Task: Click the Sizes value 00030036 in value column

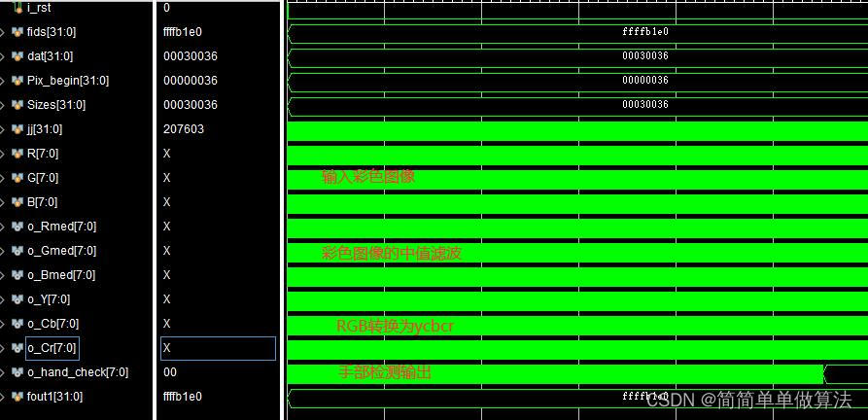Action: click(191, 105)
